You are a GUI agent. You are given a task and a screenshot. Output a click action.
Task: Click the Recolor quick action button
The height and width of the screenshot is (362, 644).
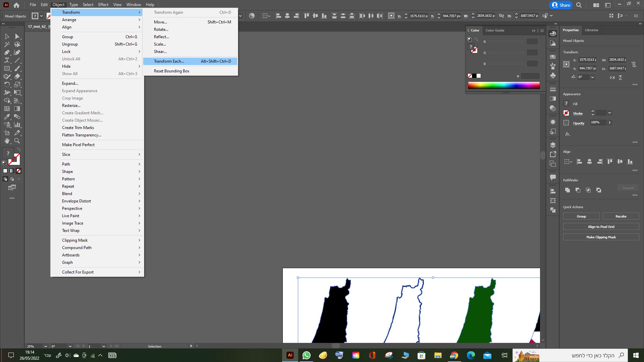point(621,216)
